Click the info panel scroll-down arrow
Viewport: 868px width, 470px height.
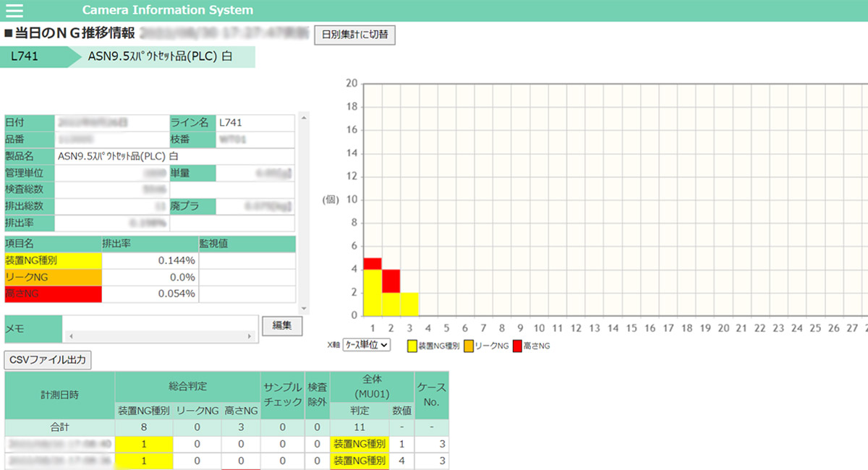(x=303, y=309)
